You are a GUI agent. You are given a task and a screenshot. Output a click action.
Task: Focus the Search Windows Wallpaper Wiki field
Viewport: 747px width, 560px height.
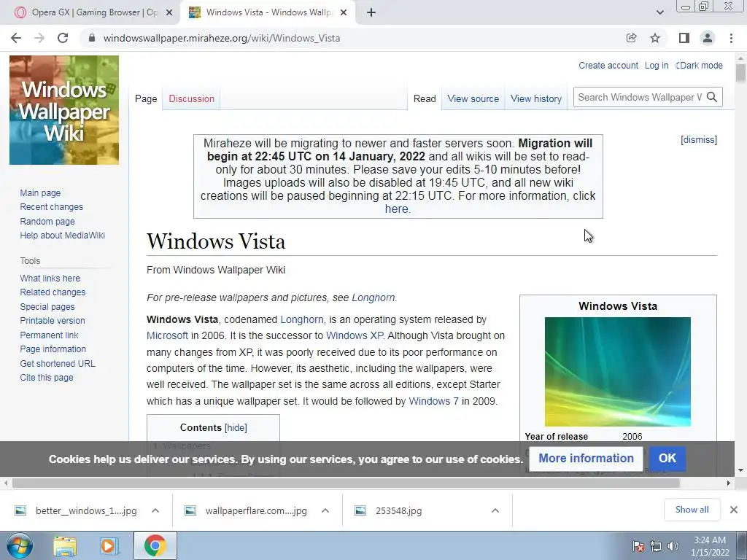[639, 97]
